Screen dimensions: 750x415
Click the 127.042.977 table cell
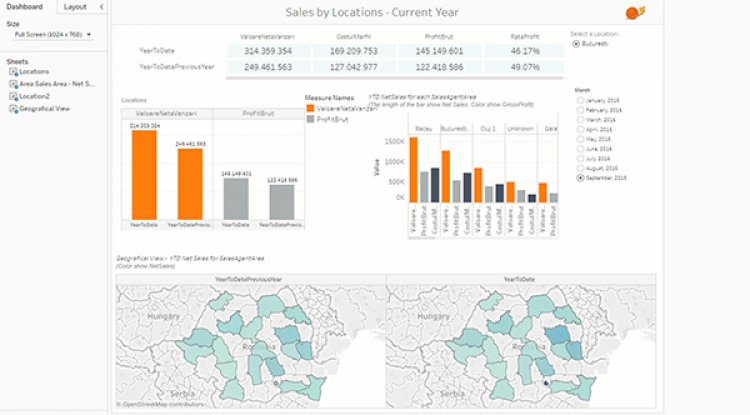(x=353, y=67)
